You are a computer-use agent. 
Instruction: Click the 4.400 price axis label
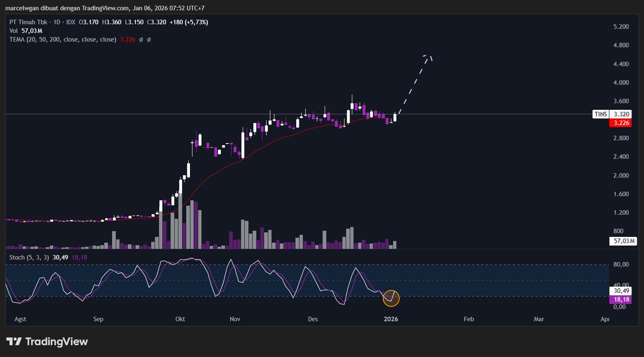click(620, 64)
